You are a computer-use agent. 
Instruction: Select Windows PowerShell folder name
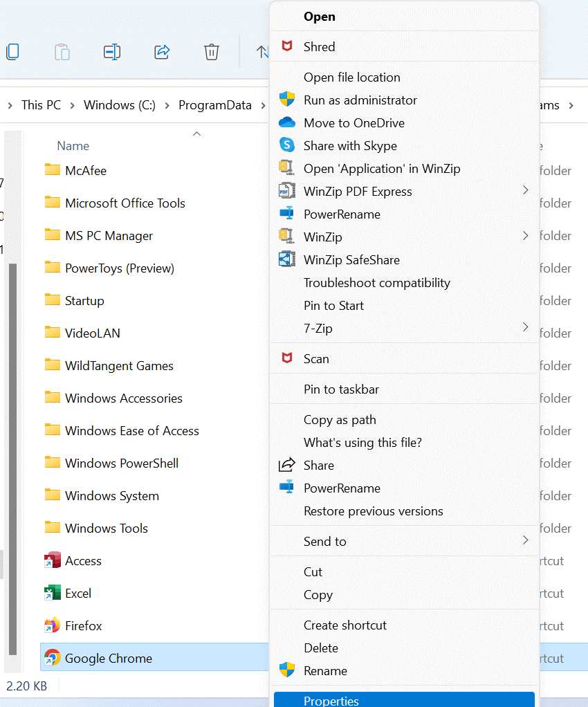pyautogui.click(x=122, y=463)
